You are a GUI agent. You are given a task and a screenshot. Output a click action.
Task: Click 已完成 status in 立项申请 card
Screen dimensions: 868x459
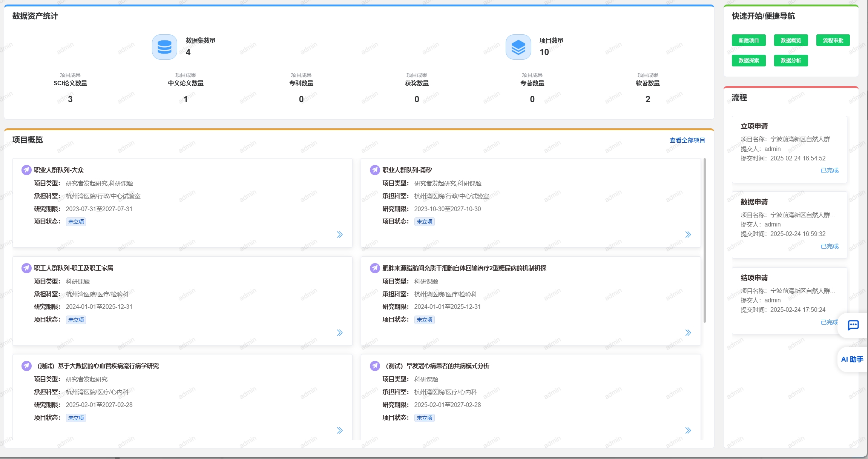830,170
